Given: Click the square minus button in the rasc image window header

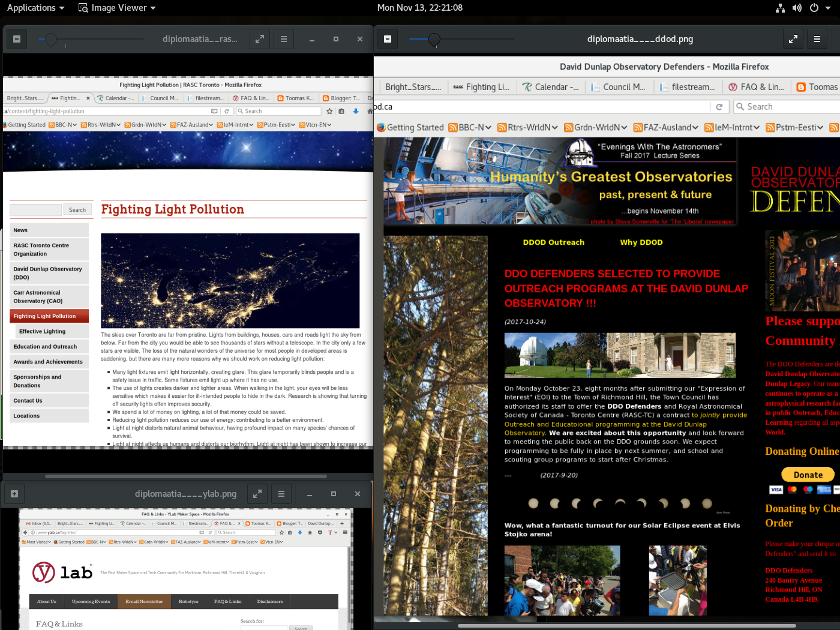Looking at the screenshot, I should point(17,39).
